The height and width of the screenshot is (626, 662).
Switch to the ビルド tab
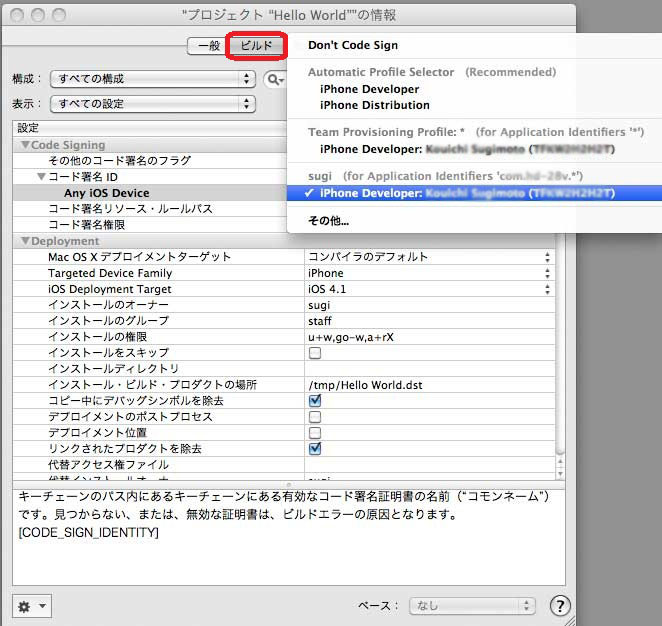click(257, 46)
